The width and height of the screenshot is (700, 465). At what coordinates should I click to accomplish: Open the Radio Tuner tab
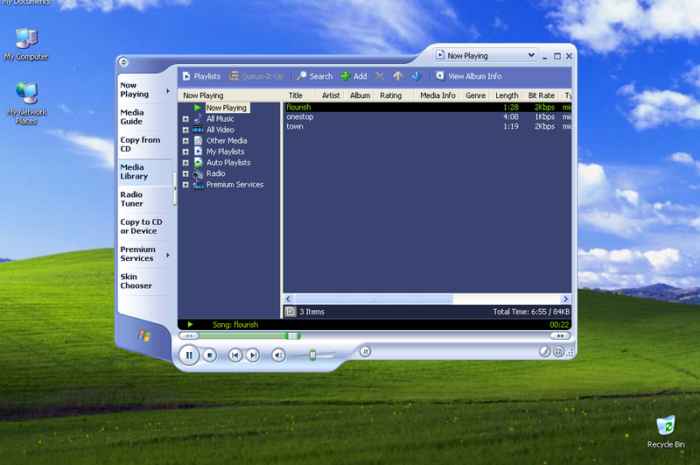pyautogui.click(x=144, y=199)
